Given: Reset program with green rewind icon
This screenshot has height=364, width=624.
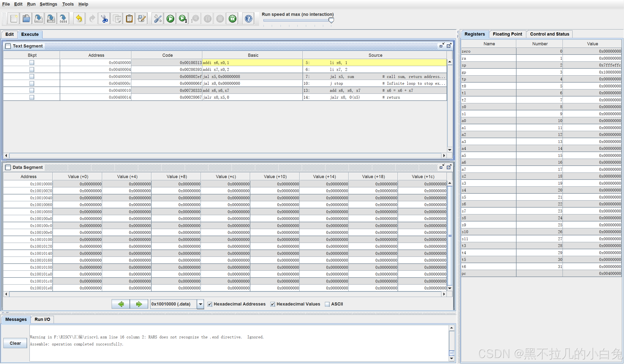Looking at the screenshot, I should (x=232, y=19).
